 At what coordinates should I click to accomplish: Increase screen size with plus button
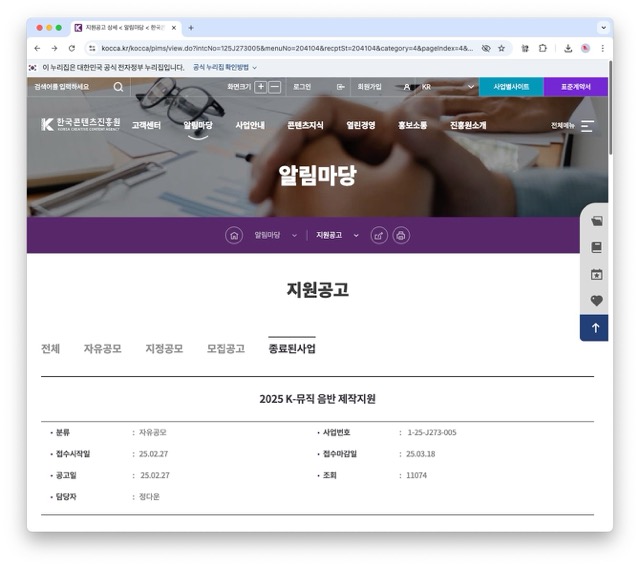(x=260, y=87)
